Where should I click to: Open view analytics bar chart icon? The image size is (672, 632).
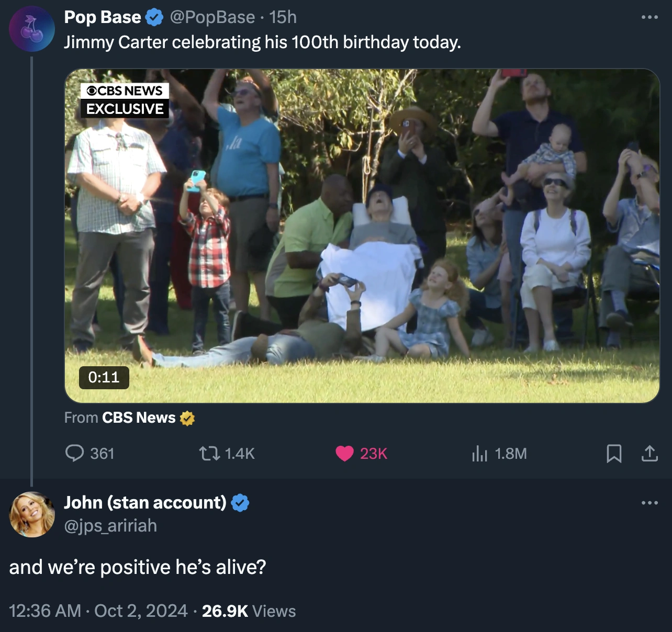(x=479, y=453)
